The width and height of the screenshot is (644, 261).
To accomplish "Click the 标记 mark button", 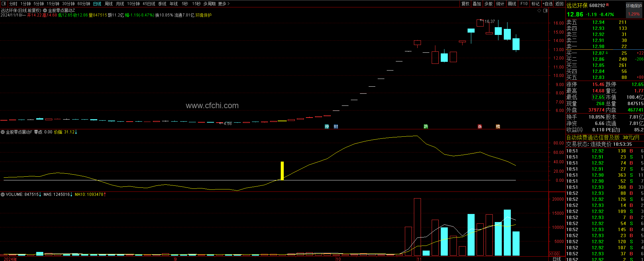I will coord(536,4).
